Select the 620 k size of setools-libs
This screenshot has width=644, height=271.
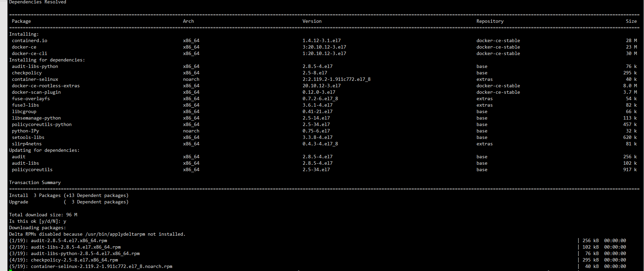630,137
